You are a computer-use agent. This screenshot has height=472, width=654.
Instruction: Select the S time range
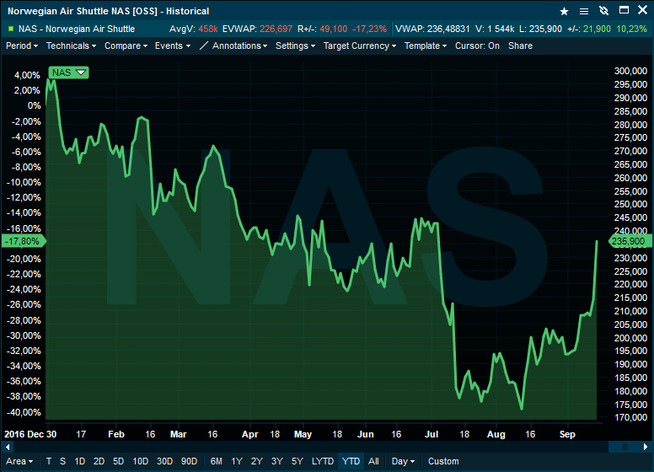pyautogui.click(x=63, y=461)
